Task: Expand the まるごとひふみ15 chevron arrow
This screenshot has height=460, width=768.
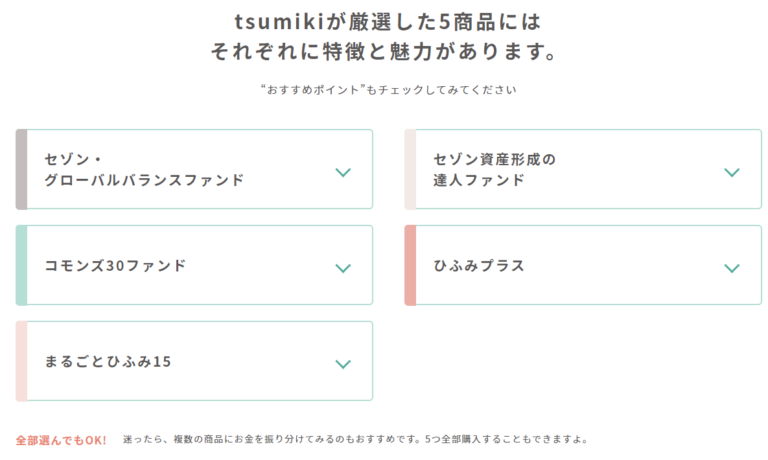Action: 343,364
